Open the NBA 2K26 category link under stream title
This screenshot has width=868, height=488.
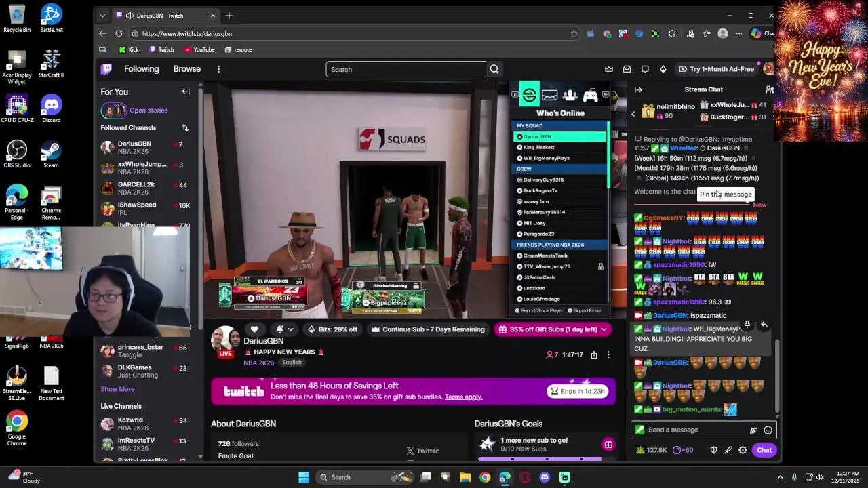coord(259,363)
